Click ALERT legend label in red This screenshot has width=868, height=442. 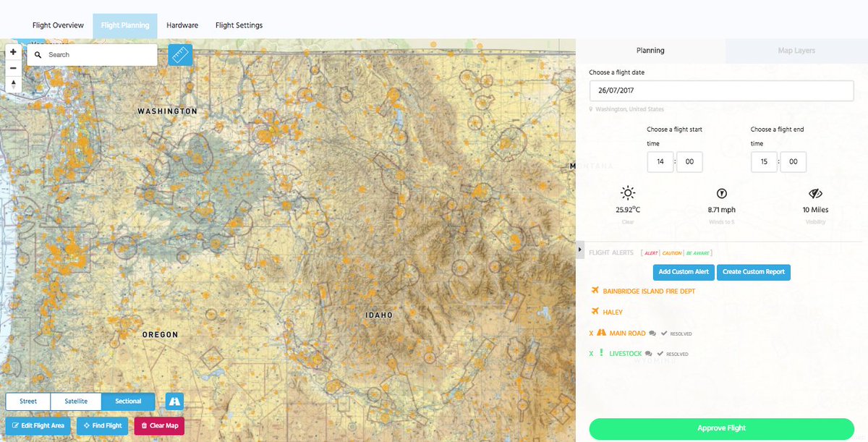tap(652, 253)
